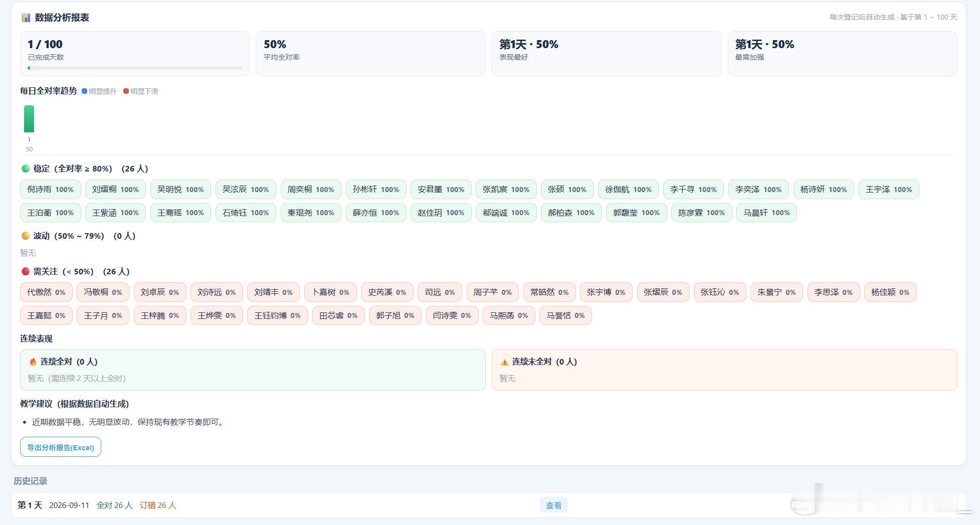
Task: Select student chip 杨佳颖 0%
Action: 890,292
